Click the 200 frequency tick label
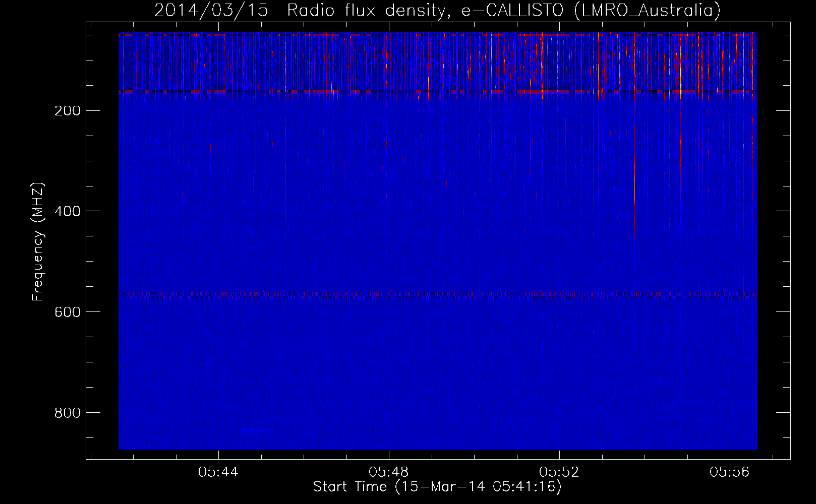Screen dimensions: 816x504 (68, 111)
